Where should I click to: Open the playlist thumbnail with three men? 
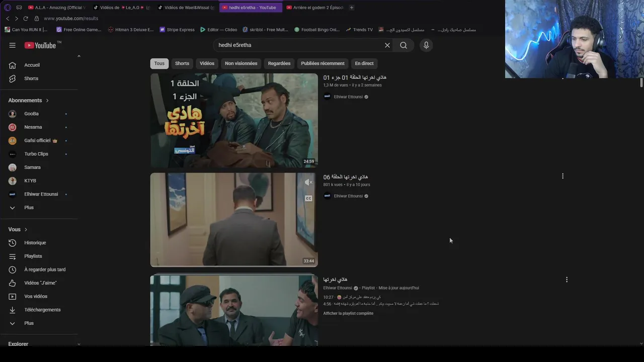click(234, 310)
